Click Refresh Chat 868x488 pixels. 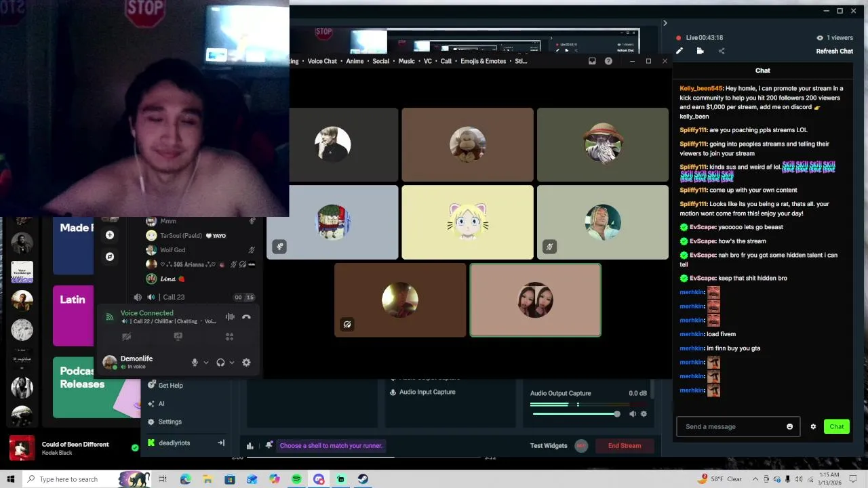[834, 52]
